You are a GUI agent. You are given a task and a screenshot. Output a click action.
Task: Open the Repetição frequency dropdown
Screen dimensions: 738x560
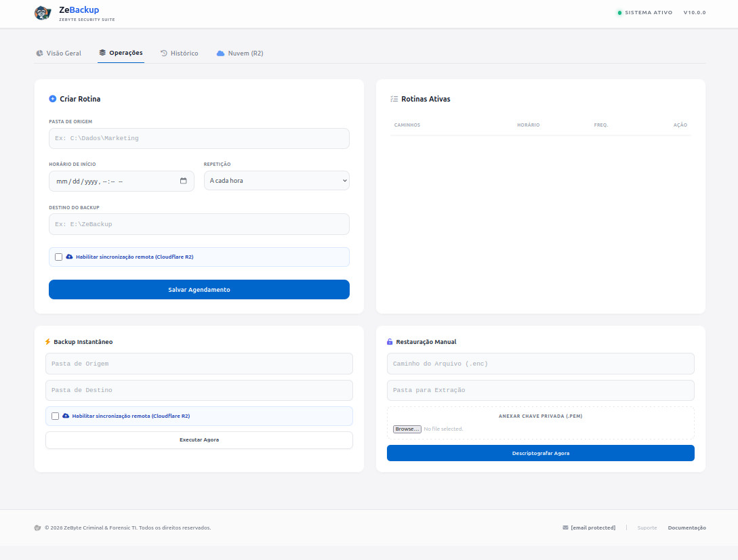(276, 180)
